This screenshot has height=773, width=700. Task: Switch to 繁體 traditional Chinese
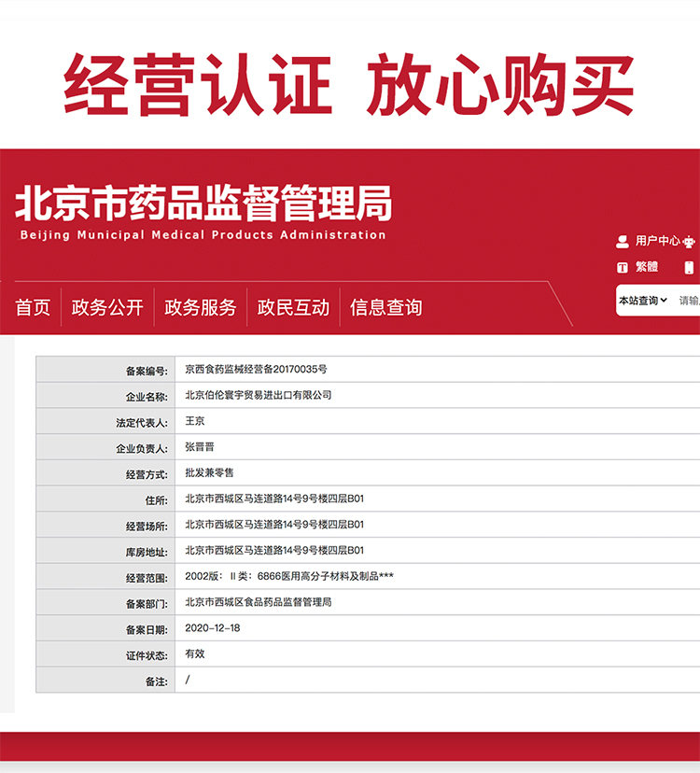tap(647, 267)
